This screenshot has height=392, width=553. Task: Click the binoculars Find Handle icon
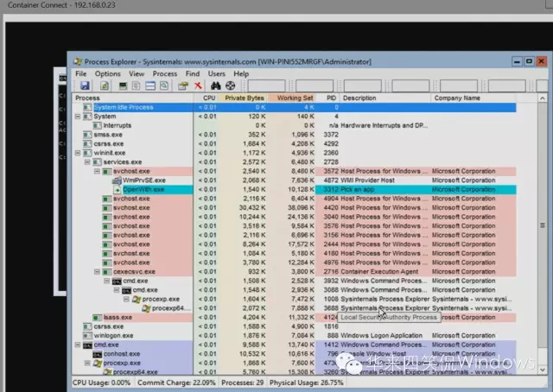pyautogui.click(x=215, y=85)
